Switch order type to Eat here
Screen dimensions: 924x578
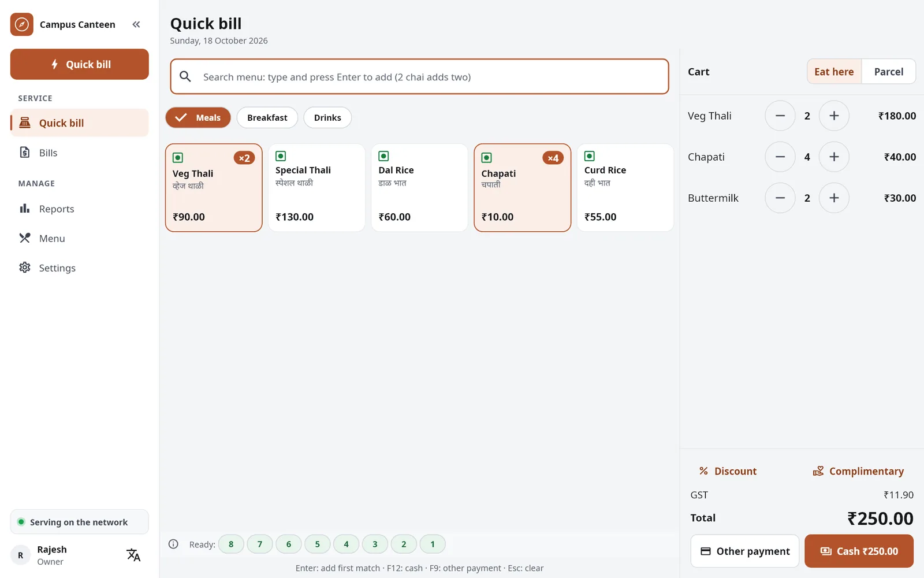(x=834, y=72)
